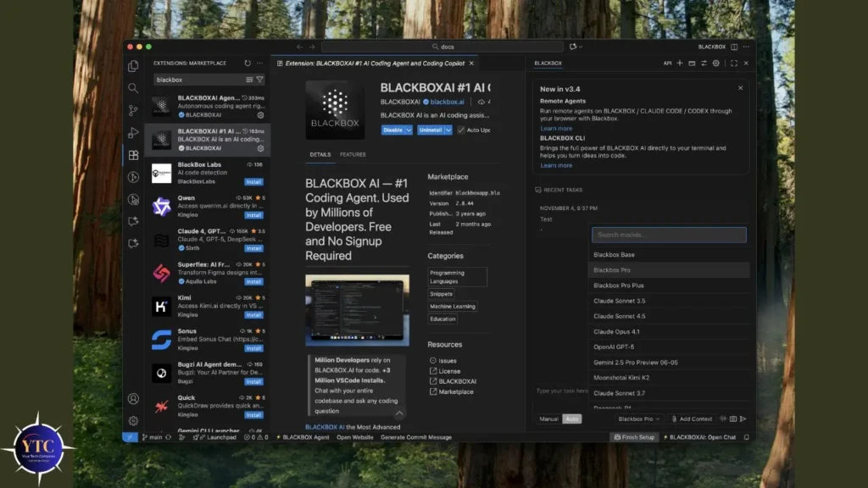Screen dimensions: 868x488
Task: Send the task with the arrow icon
Action: point(743,419)
